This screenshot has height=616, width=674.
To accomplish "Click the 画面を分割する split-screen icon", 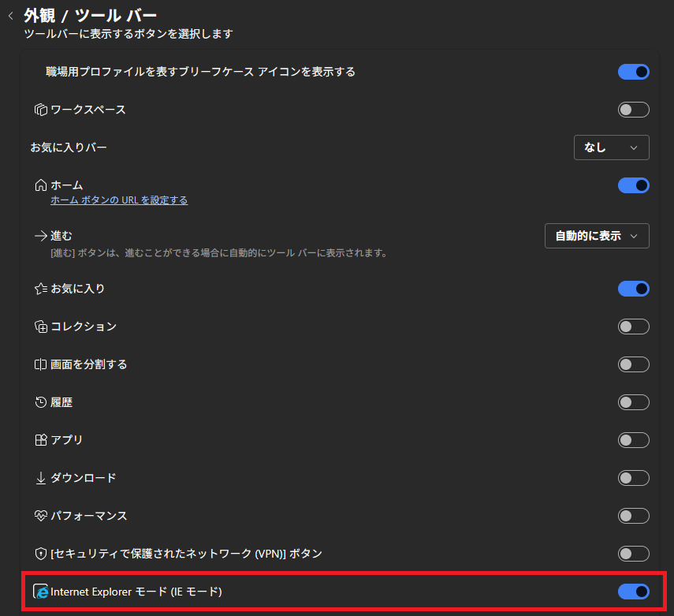I will coord(41,364).
